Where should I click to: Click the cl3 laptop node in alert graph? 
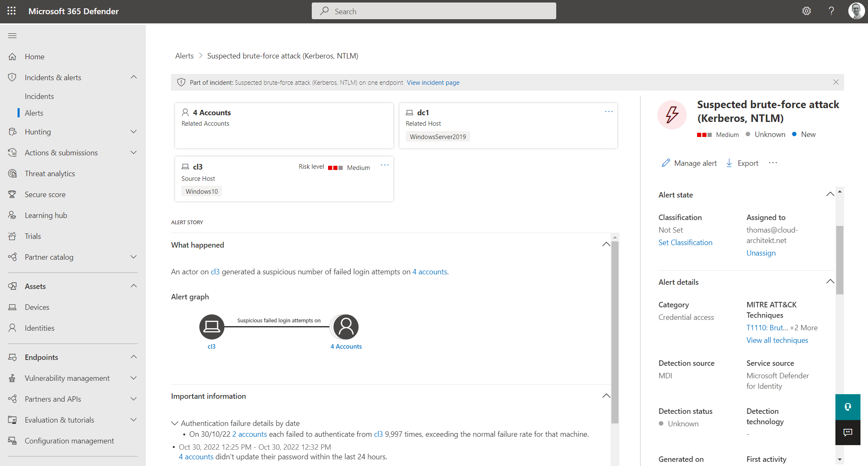point(211,327)
